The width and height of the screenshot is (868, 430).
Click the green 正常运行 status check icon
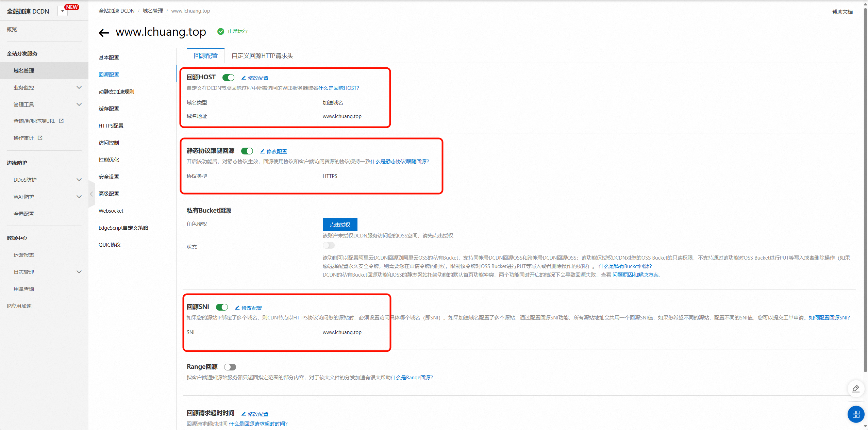point(221,31)
